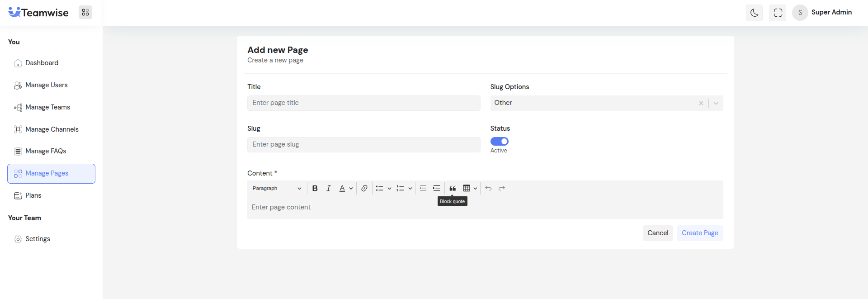The image size is (868, 299).
Task: Click the insert link icon
Action: point(364,188)
